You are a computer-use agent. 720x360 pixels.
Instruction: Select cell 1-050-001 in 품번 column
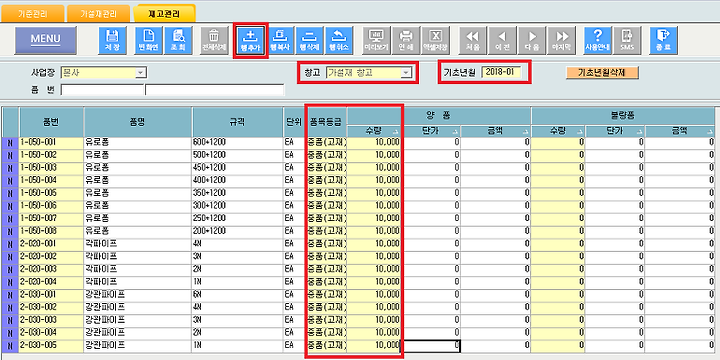pos(51,142)
